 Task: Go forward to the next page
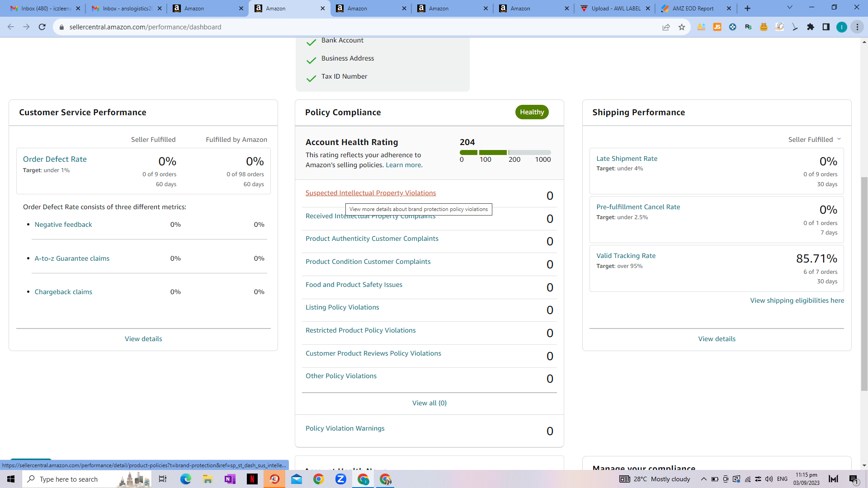[x=26, y=27]
